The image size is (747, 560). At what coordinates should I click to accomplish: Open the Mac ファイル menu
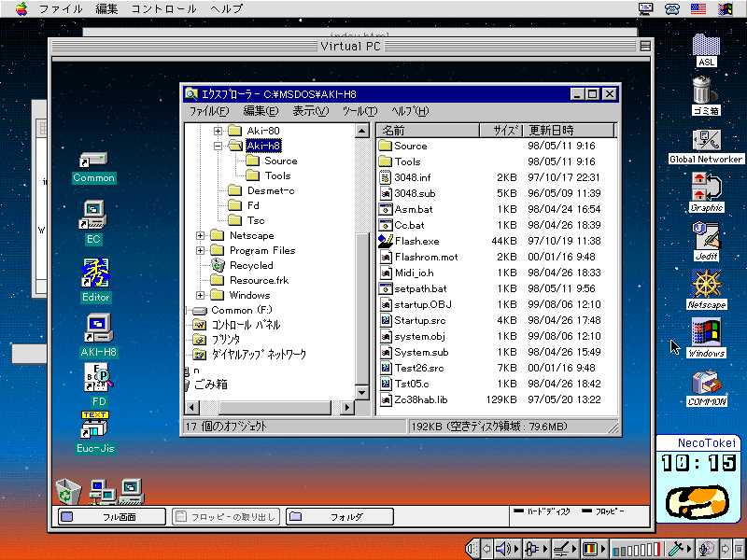60,8
